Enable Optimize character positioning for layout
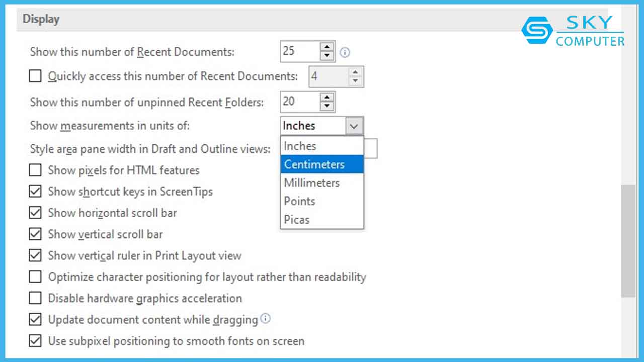The width and height of the screenshot is (644, 362). (35, 277)
